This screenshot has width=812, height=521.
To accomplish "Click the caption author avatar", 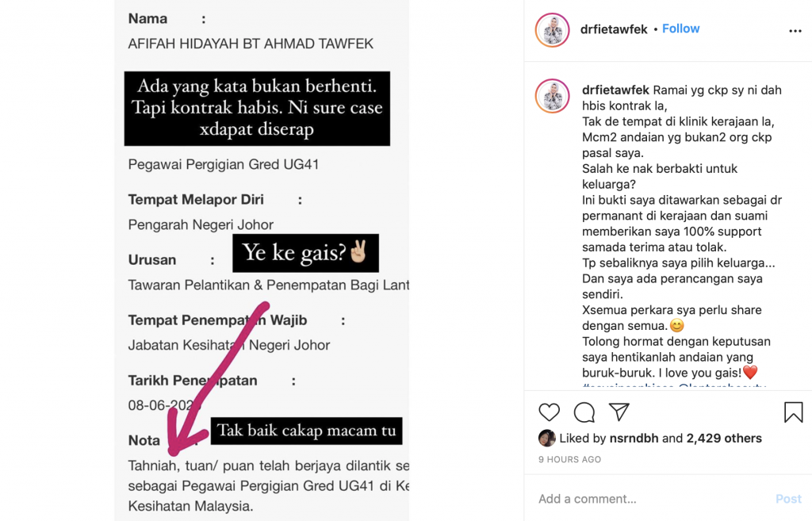I will (553, 96).
